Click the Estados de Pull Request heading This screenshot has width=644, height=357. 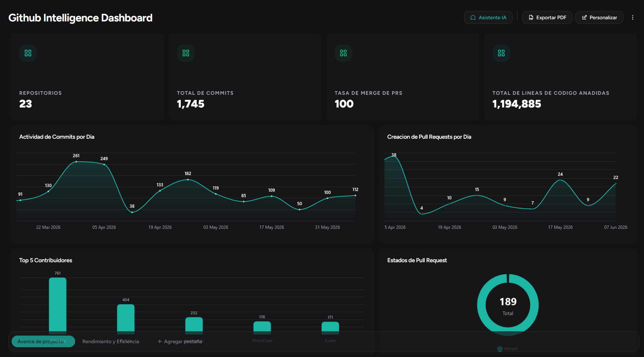pos(417,260)
